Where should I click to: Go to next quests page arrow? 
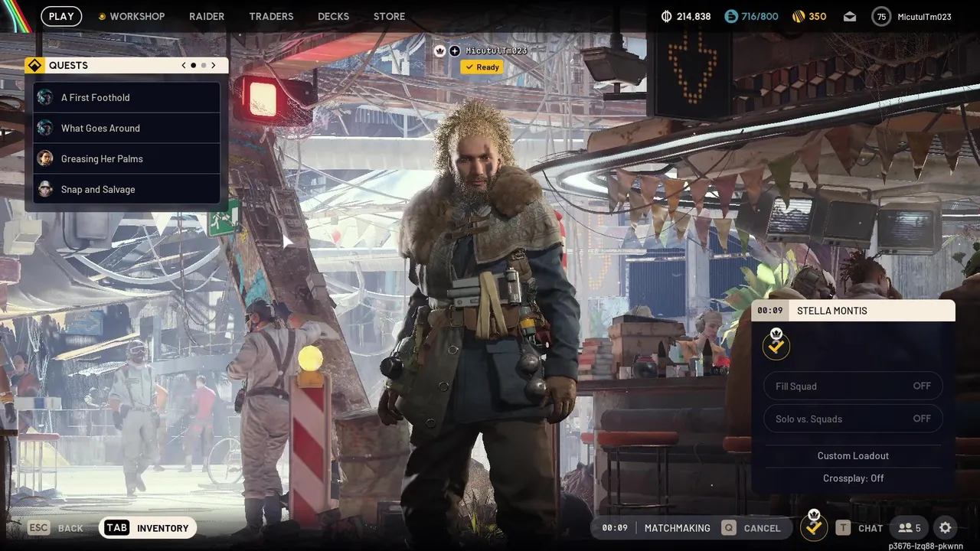coord(214,66)
